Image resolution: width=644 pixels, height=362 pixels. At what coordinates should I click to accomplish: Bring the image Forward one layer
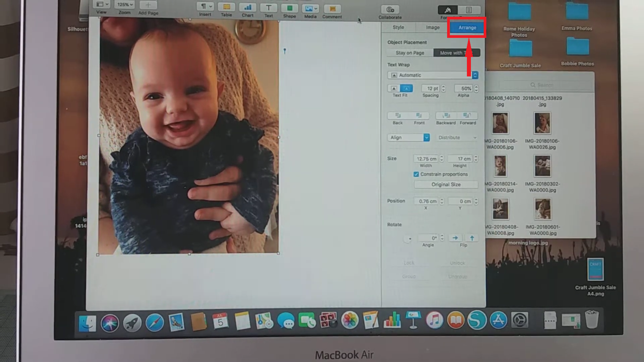(467, 116)
